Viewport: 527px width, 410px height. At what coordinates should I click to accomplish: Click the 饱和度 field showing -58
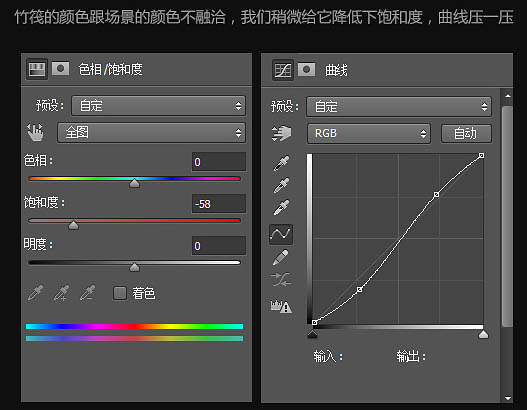click(x=219, y=204)
